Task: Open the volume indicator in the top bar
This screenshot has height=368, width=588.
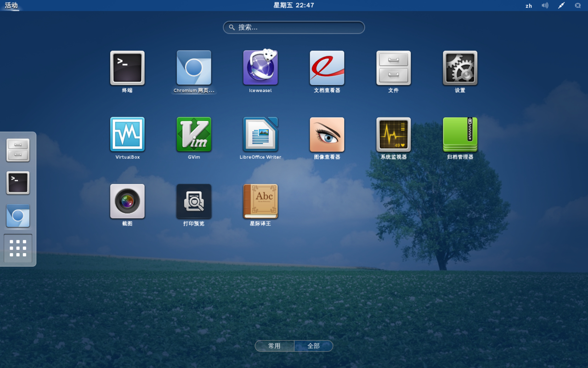Action: [545, 6]
